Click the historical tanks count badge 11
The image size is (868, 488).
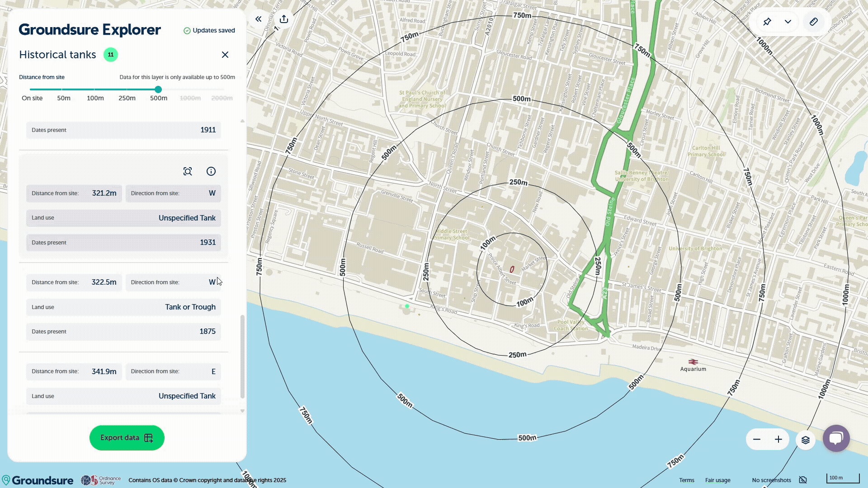pos(111,55)
